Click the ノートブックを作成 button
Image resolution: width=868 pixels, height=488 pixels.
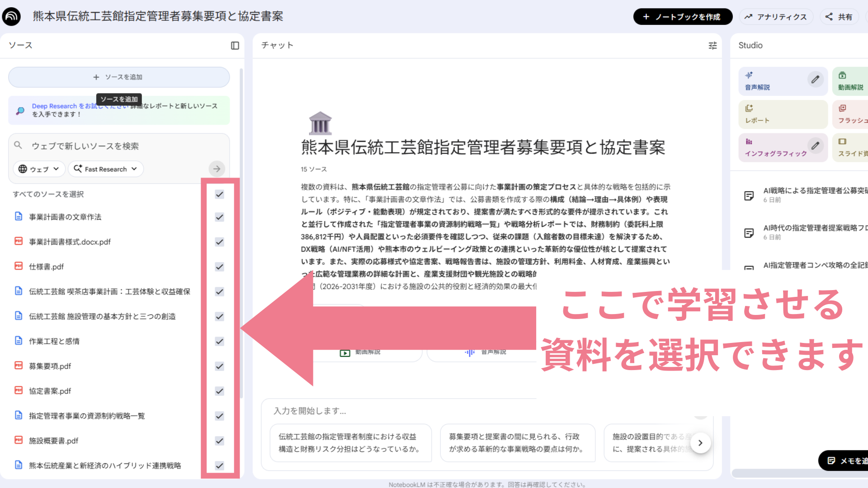coord(683,17)
